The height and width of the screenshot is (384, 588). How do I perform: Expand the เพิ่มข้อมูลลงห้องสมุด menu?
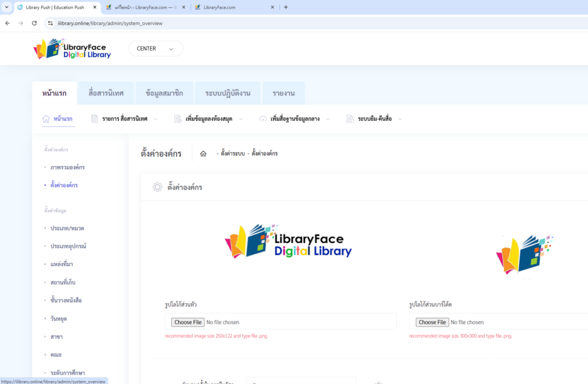pos(208,119)
